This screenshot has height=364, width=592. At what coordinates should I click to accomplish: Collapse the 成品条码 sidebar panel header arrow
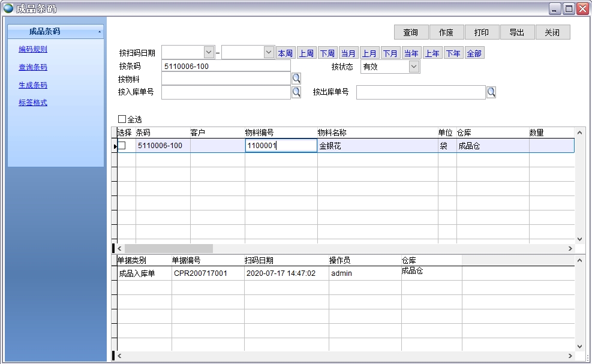[x=99, y=32]
